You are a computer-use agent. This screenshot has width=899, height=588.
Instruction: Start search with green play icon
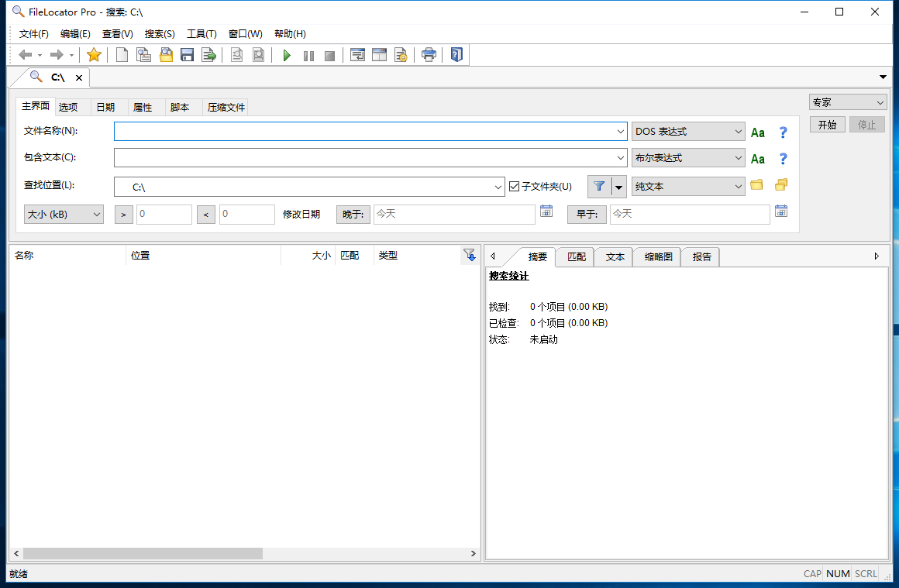(288, 56)
